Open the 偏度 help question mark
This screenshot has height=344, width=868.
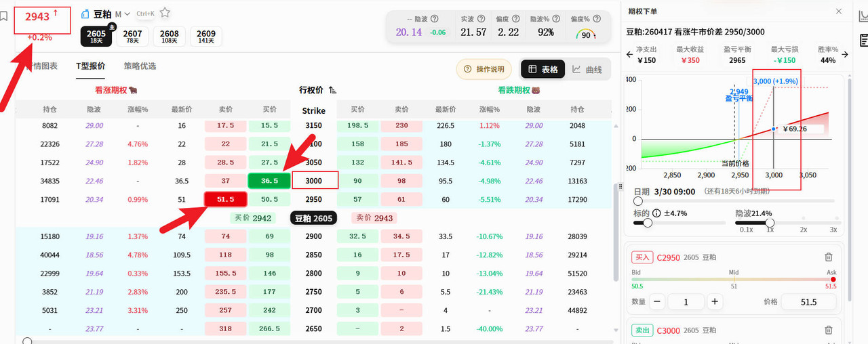coord(516,19)
